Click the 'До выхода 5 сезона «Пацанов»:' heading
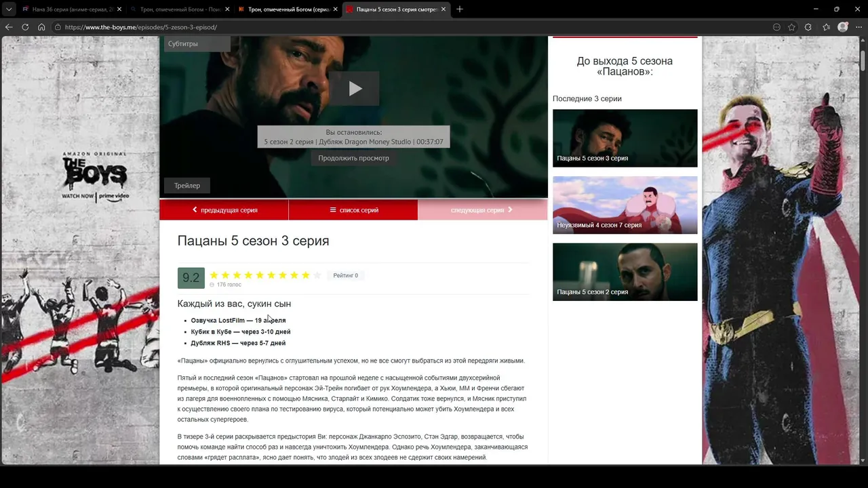The width and height of the screenshot is (868, 488). [x=625, y=66]
